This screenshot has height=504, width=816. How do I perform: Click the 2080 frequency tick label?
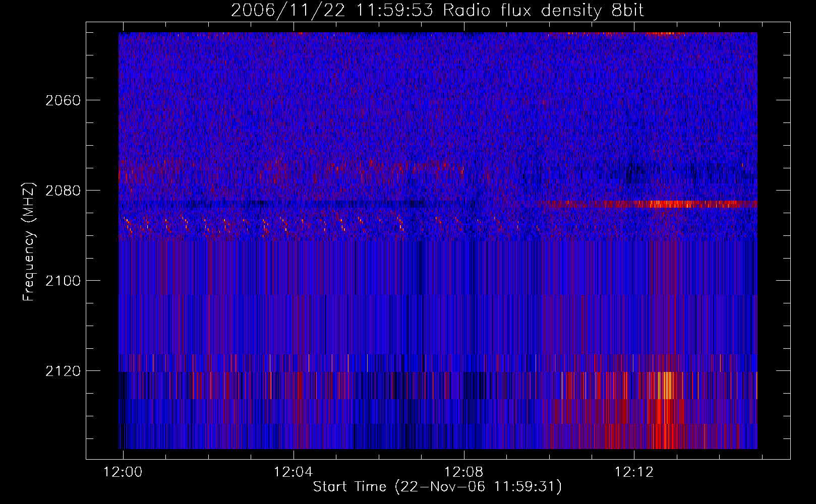click(x=63, y=191)
